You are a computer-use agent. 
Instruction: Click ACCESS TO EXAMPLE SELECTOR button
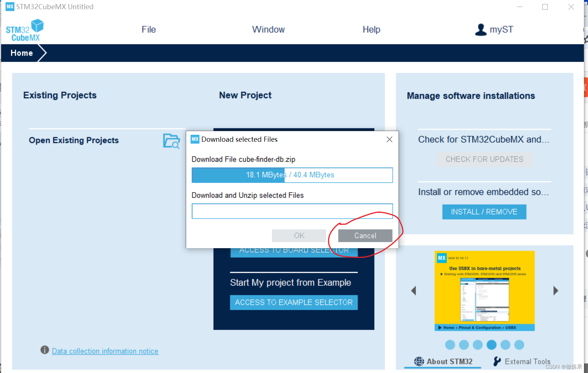[x=294, y=302]
